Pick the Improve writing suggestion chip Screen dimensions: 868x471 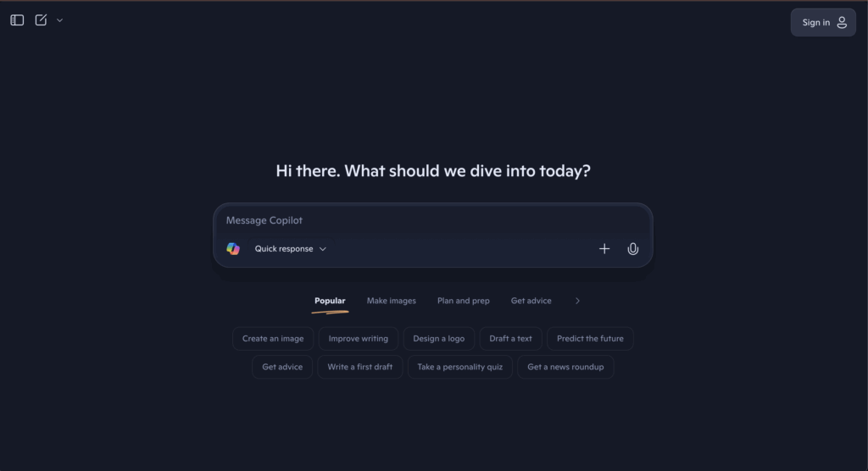pyautogui.click(x=358, y=339)
